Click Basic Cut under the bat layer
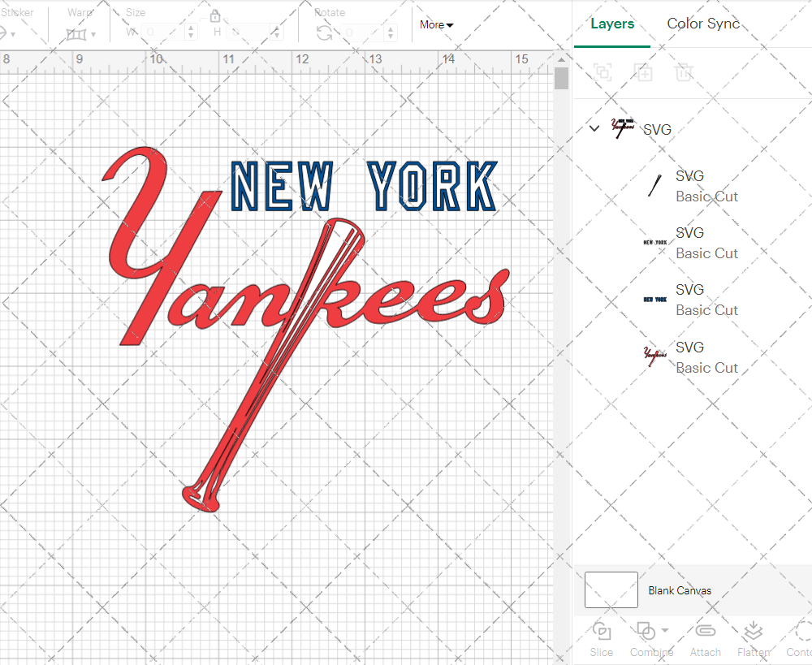 click(x=706, y=196)
